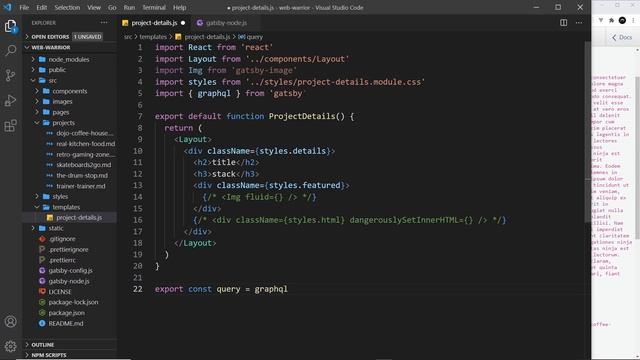This screenshot has height=360, width=640.
Task: Click browser extensions puzzle icon
Action: 611,20
